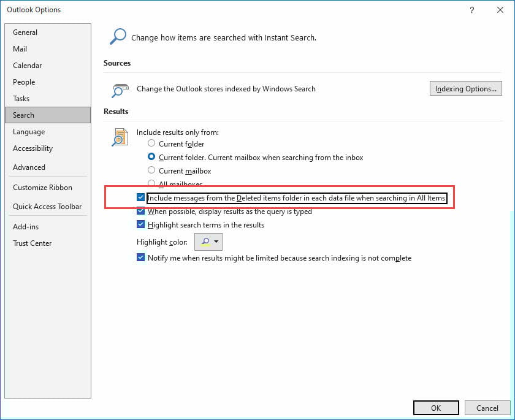Open the Highlight color dropdown
515x420 pixels.
(x=208, y=242)
